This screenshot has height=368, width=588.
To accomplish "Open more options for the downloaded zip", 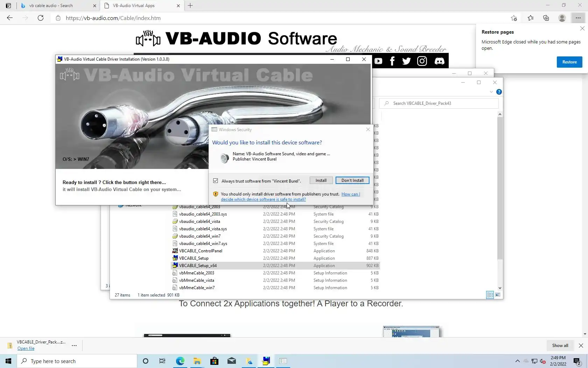I will coord(74,345).
